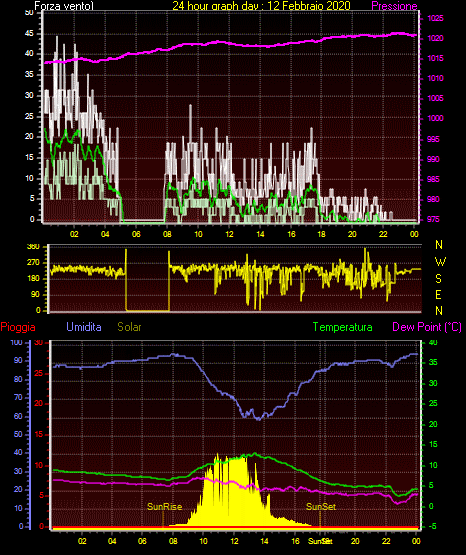Click the 'SunSet' label inside the lower chart
466x555 pixels.
pos(321,507)
